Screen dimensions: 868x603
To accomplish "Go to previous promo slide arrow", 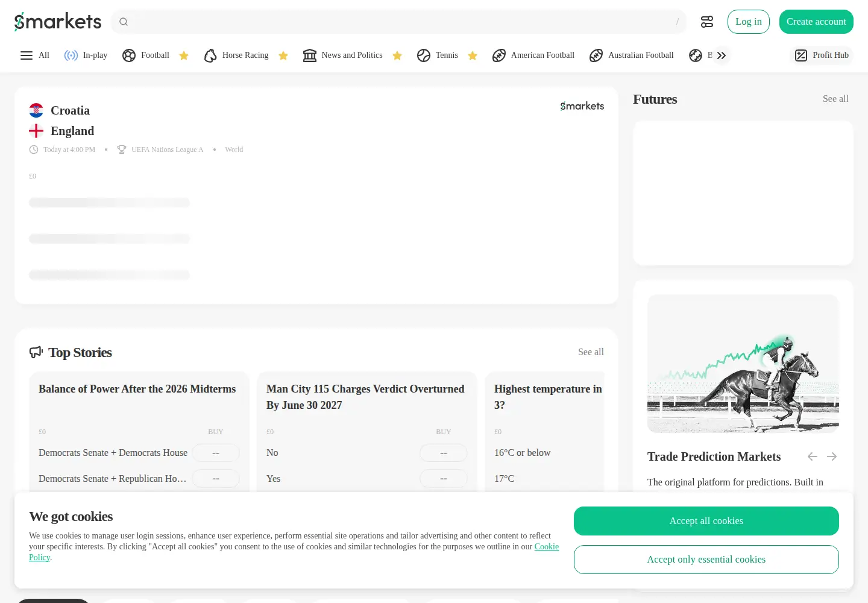I will [813, 456].
